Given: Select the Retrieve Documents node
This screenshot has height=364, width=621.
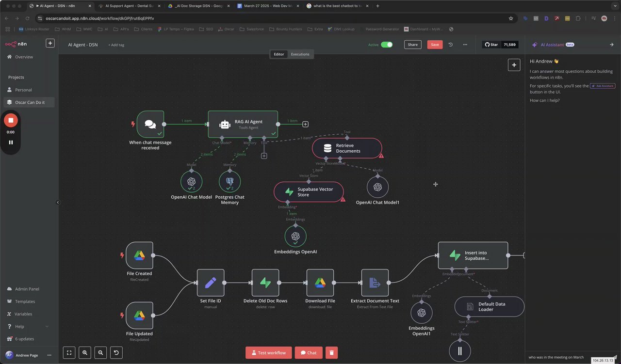Looking at the screenshot, I should pos(347,148).
